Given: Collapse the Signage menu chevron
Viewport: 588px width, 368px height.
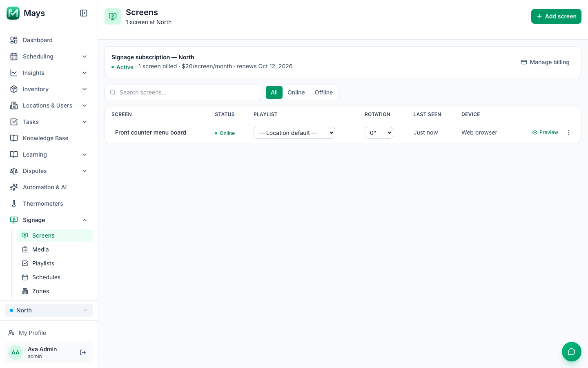Looking at the screenshot, I should (85, 220).
